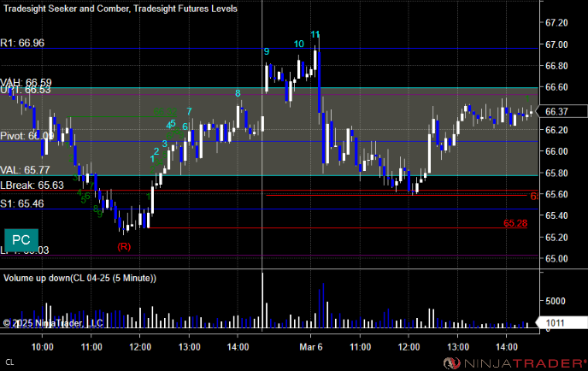Click the cyan count number 11
This screenshot has height=371, width=588.
[x=315, y=35]
